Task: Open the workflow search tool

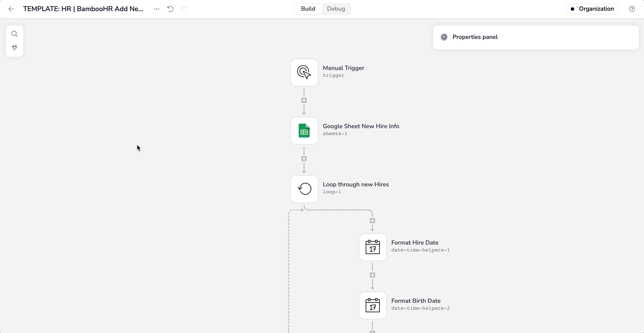Action: (x=14, y=33)
